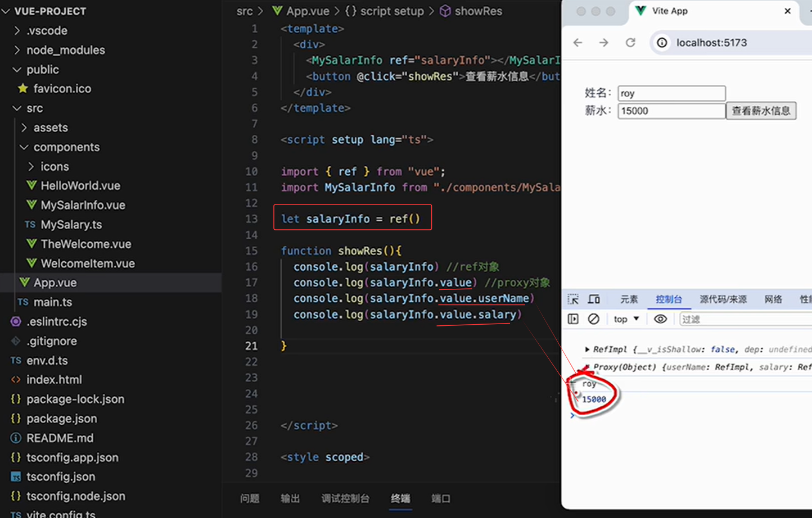This screenshot has width=812, height=518.
Task: Toggle the console sidebar panel icon
Action: click(573, 319)
